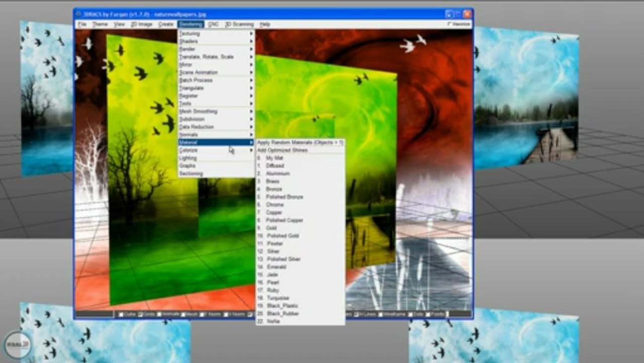
Task: Expand the Render submenu
Action: pos(216,49)
